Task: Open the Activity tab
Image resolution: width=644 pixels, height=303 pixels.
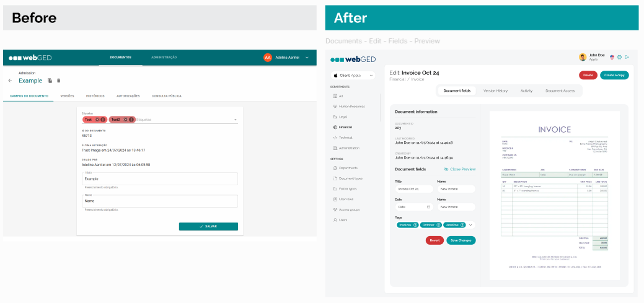Action: click(526, 90)
